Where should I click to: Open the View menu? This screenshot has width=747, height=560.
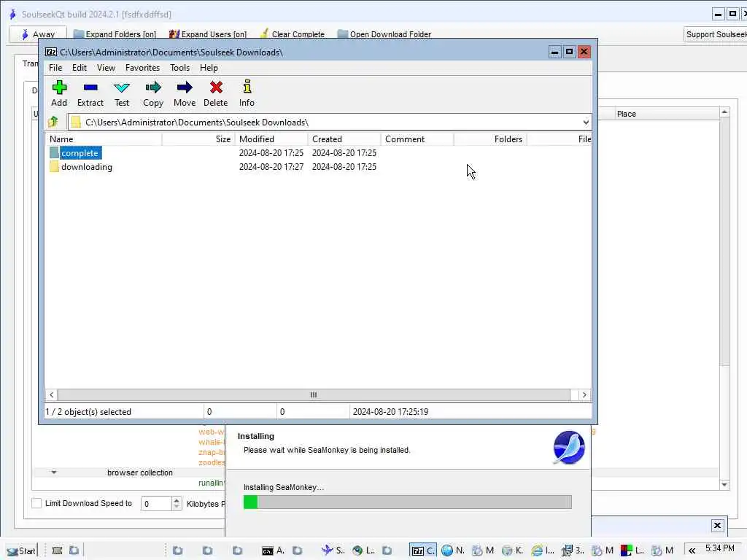click(x=106, y=68)
